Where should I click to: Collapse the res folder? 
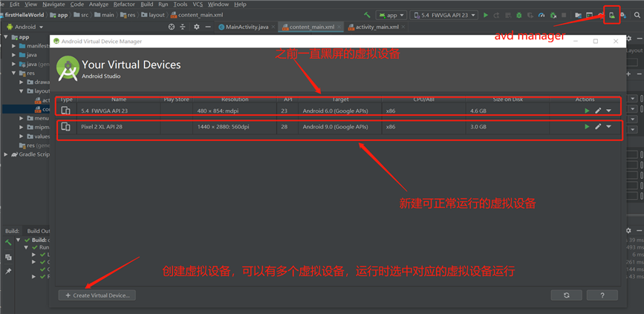(x=14, y=73)
